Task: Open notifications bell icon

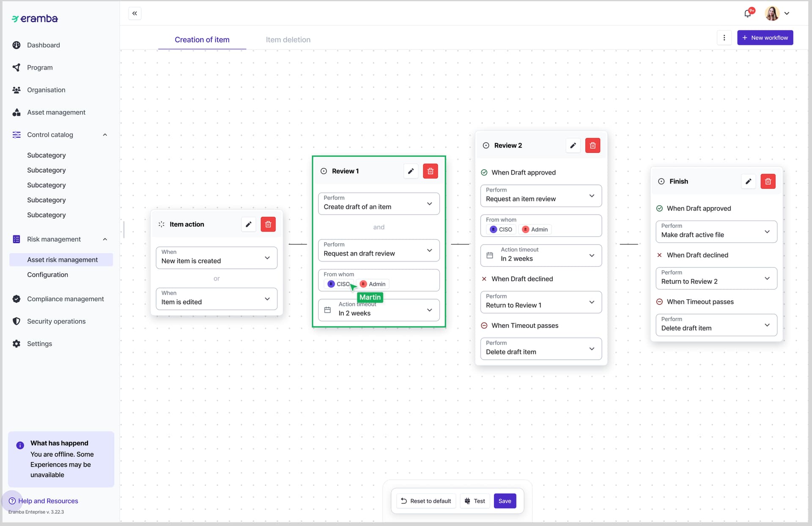Action: [748, 13]
